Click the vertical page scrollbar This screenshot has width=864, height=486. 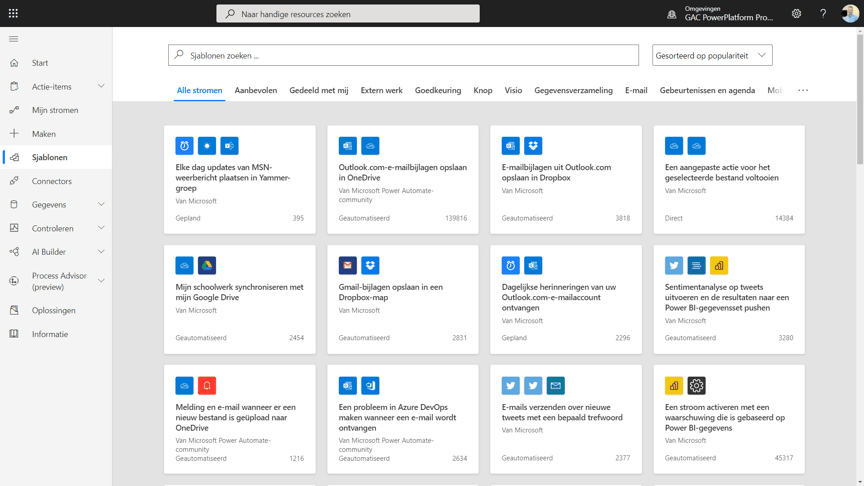click(860, 99)
